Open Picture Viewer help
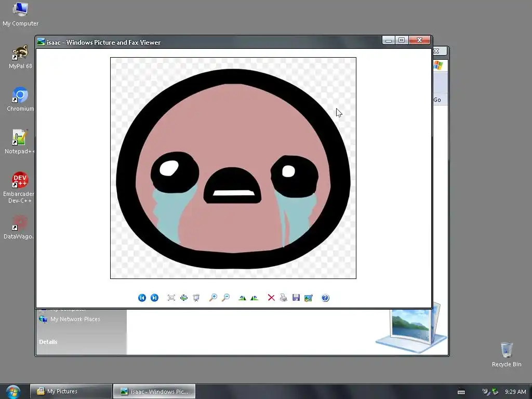This screenshot has width=532, height=399. (x=325, y=298)
